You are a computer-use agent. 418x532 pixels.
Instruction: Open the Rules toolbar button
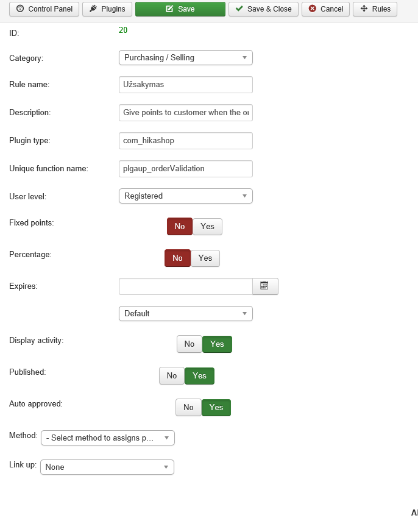click(x=375, y=9)
